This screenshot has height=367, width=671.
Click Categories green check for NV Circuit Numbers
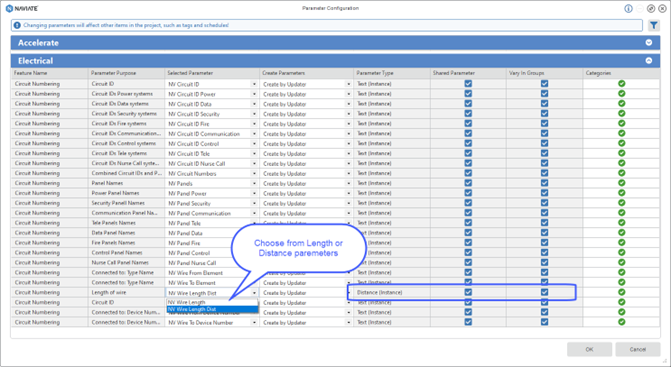(x=621, y=173)
